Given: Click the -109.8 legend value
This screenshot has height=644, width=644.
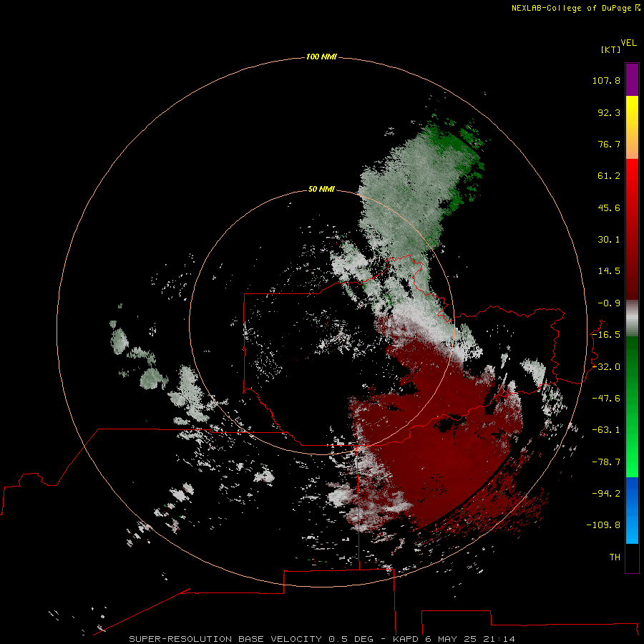Looking at the screenshot, I should tap(603, 525).
